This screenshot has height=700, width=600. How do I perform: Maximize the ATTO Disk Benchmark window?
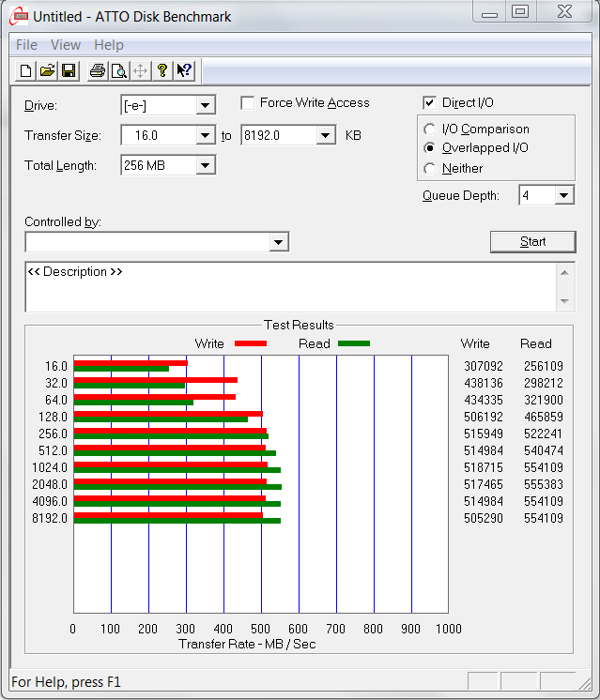tap(520, 11)
